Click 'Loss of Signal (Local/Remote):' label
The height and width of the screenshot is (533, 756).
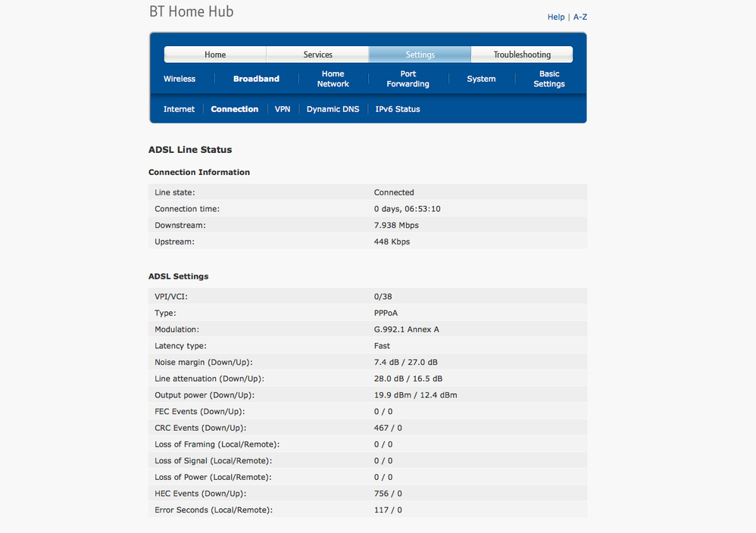pyautogui.click(x=213, y=460)
